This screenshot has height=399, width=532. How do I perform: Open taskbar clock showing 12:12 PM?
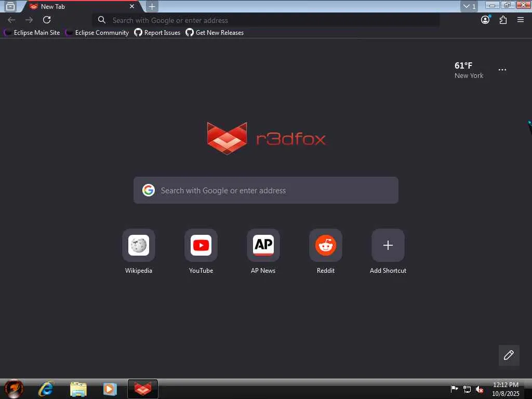(x=506, y=389)
